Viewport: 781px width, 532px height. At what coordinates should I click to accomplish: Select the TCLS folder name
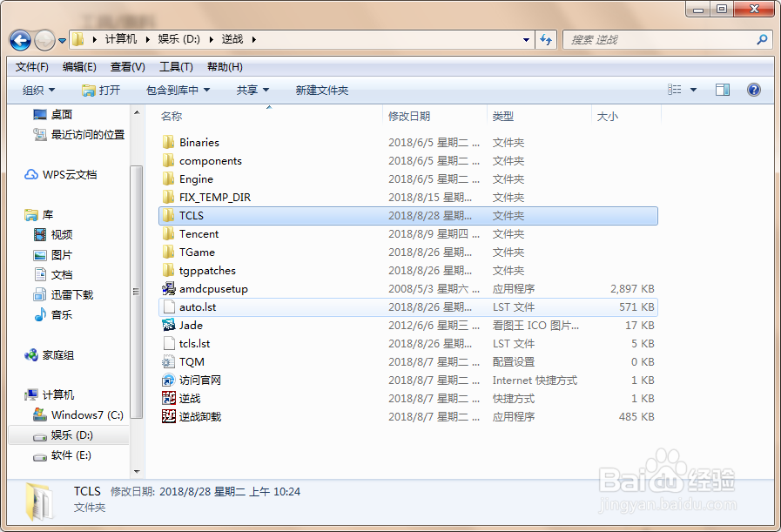click(192, 216)
